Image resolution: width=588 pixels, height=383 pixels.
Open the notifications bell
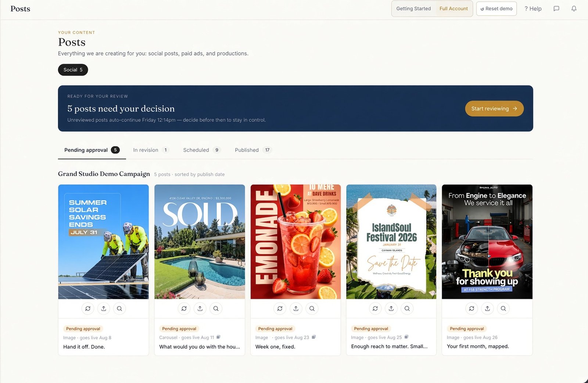[x=574, y=8]
